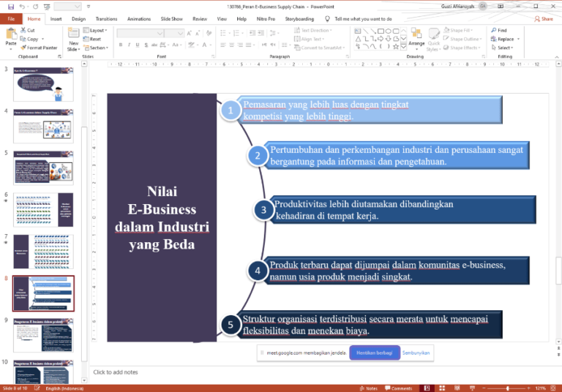The height and width of the screenshot is (392, 562).
Task: Click the Undo arrow icon
Action: point(22,7)
